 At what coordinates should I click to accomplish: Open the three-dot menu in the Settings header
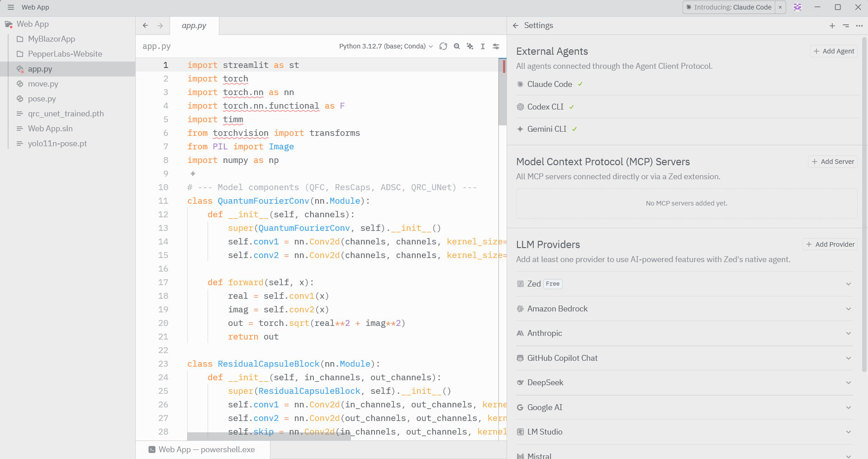click(x=859, y=26)
